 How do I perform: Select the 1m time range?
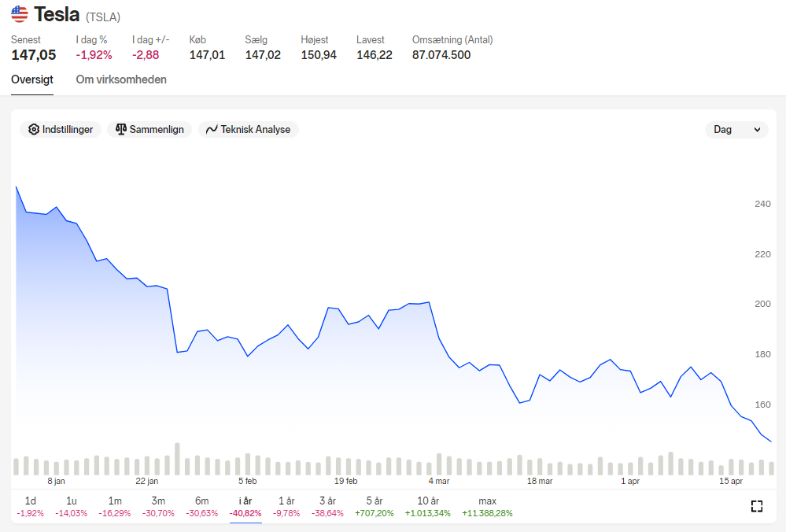click(115, 507)
